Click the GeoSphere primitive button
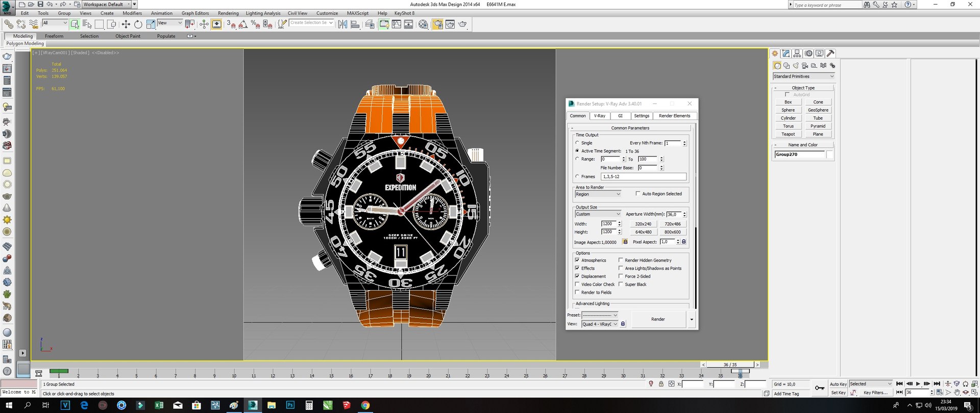The width and height of the screenshot is (980, 413). coord(818,110)
